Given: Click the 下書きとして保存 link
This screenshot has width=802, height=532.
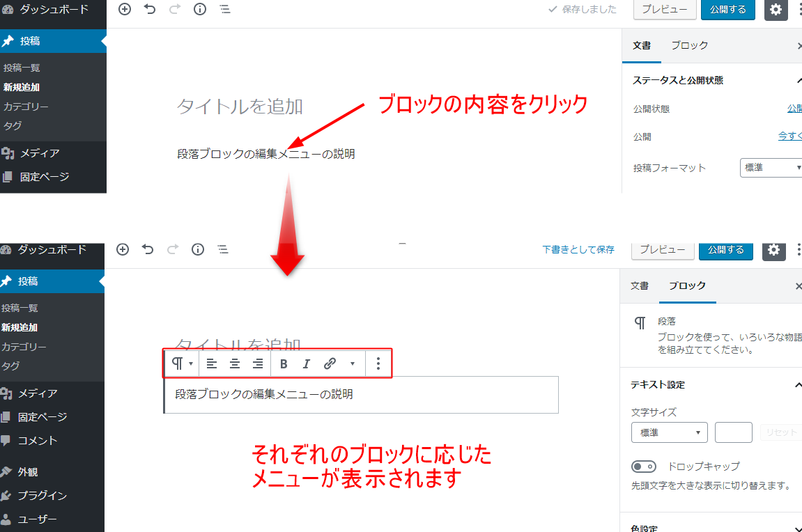Looking at the screenshot, I should [x=578, y=249].
